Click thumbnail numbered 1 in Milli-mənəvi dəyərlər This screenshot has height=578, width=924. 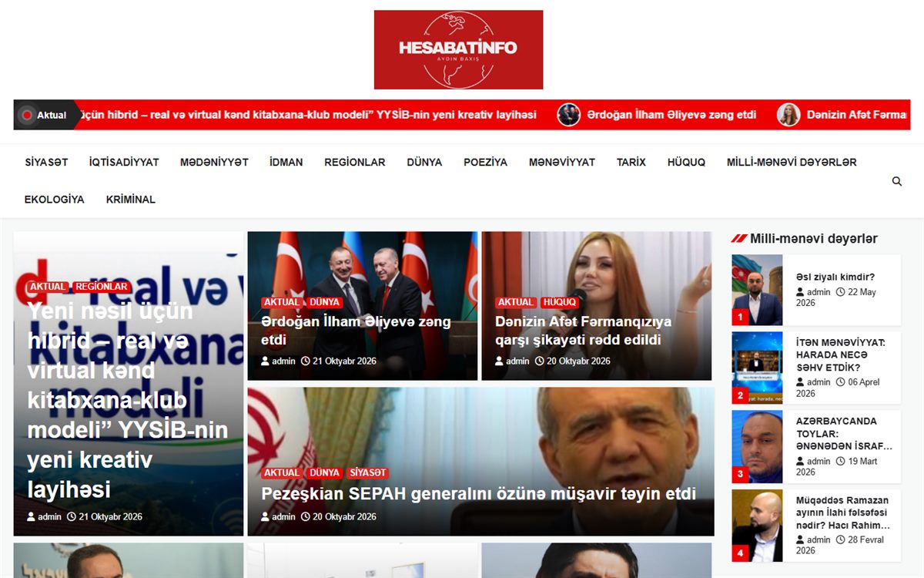pyautogui.click(x=757, y=290)
